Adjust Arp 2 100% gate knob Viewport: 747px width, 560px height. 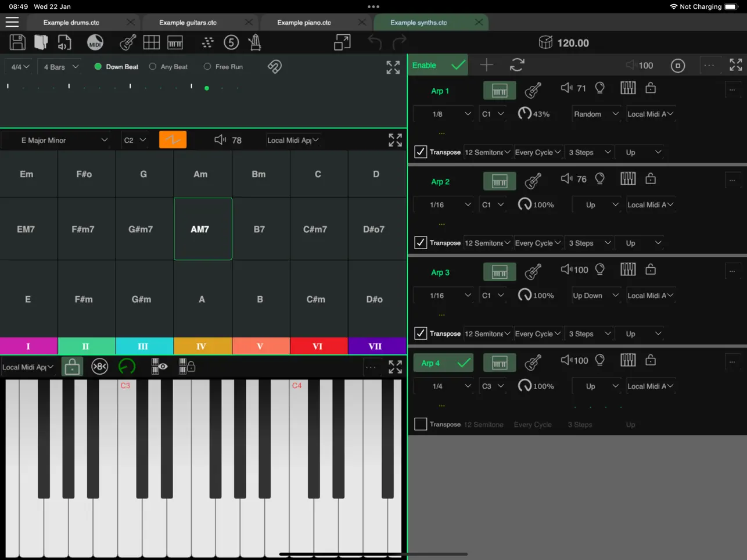525,204
